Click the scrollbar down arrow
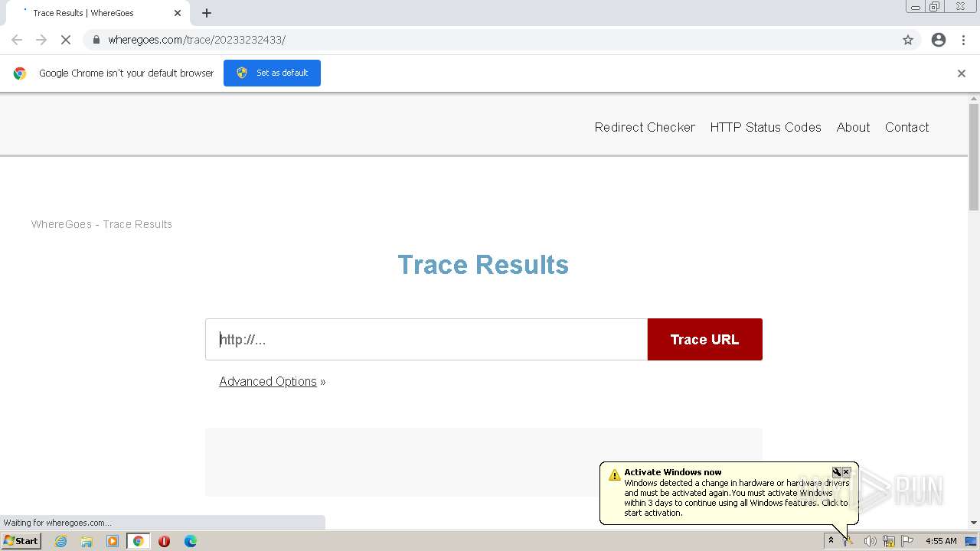980x551 pixels. pos(974,523)
